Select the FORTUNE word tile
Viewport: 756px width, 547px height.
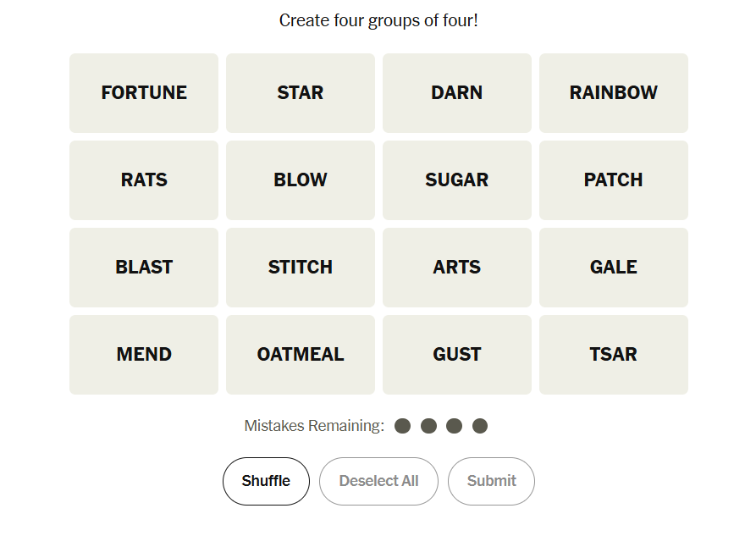(x=144, y=93)
